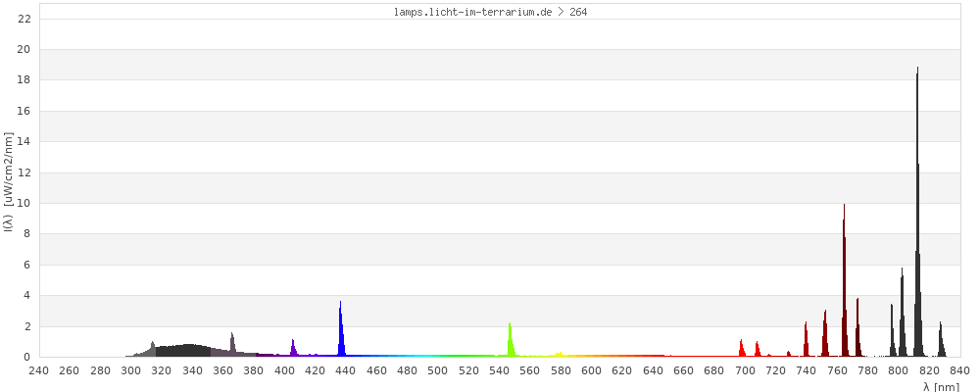Screen dimensions: 980x392
Task: Click the x-axis tick label 360
Action: (x=223, y=370)
